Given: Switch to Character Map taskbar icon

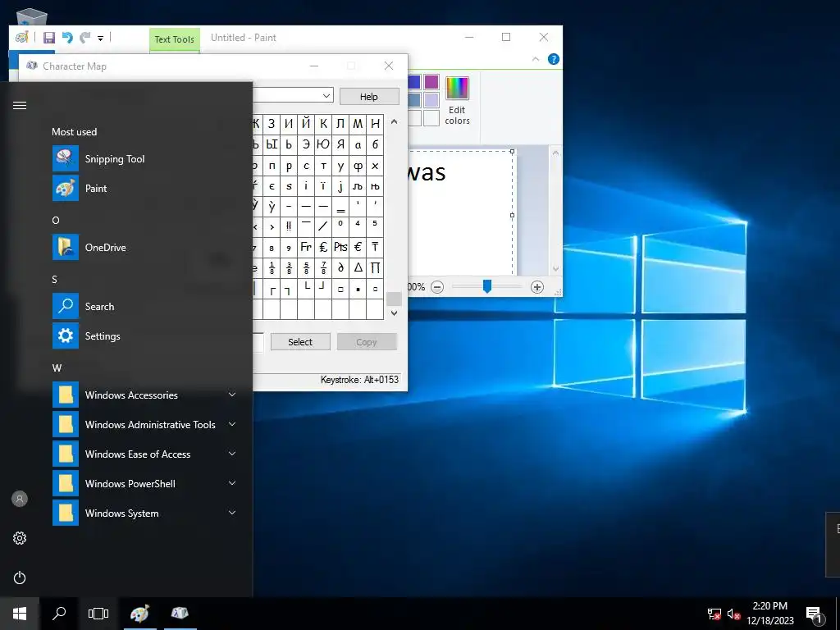Looking at the screenshot, I should (180, 614).
